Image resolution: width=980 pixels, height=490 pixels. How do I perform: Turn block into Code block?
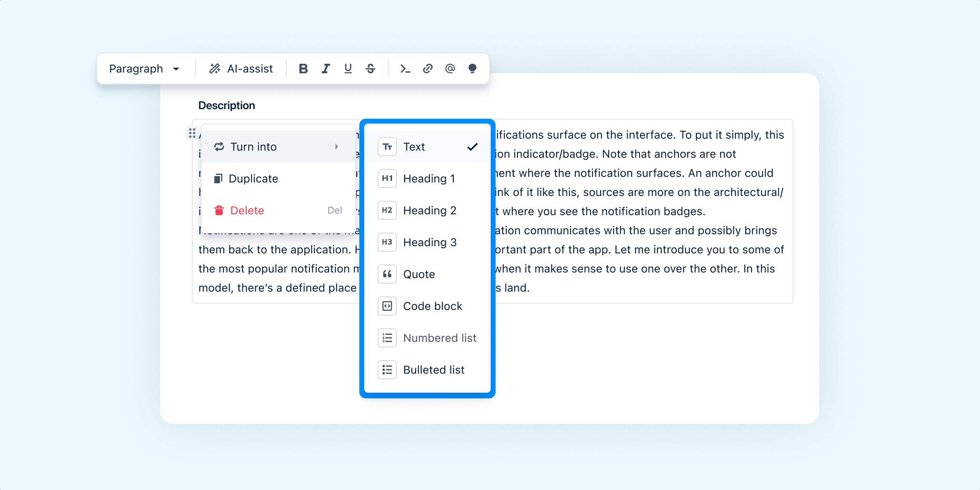(x=427, y=306)
